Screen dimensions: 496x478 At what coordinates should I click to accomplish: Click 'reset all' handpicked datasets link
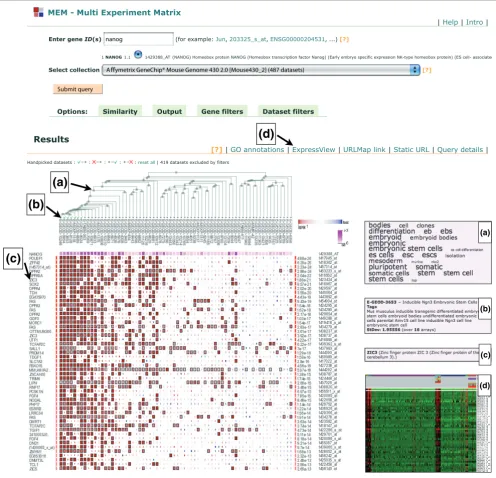click(x=146, y=162)
